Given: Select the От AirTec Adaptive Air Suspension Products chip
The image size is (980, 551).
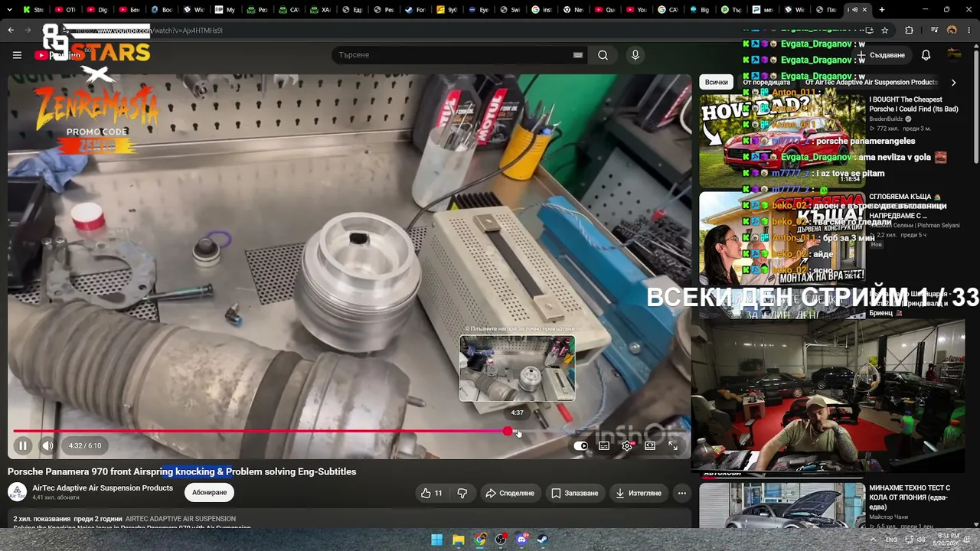Looking at the screenshot, I should pyautogui.click(x=871, y=82).
